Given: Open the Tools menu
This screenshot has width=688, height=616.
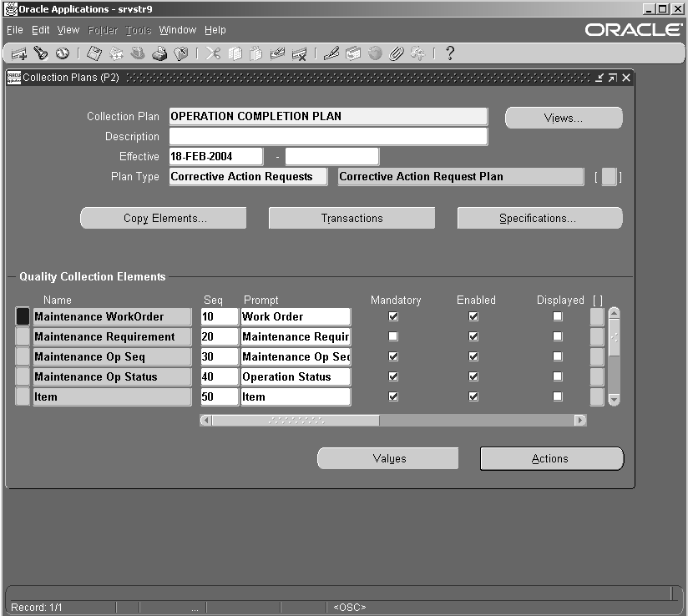Looking at the screenshot, I should [x=139, y=30].
